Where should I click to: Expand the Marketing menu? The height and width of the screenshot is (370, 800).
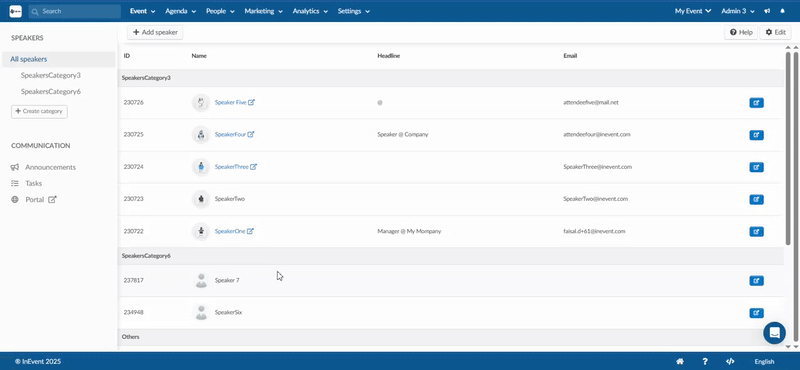coord(263,11)
